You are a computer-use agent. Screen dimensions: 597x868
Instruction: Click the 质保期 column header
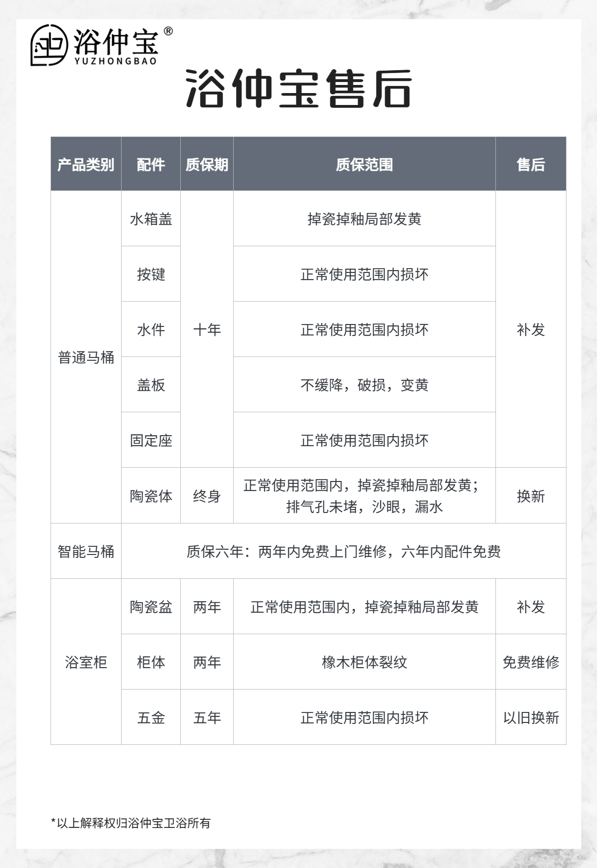(207, 164)
